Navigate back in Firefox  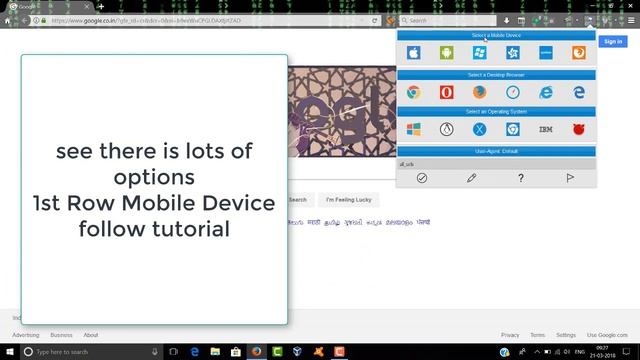(x=25, y=20)
